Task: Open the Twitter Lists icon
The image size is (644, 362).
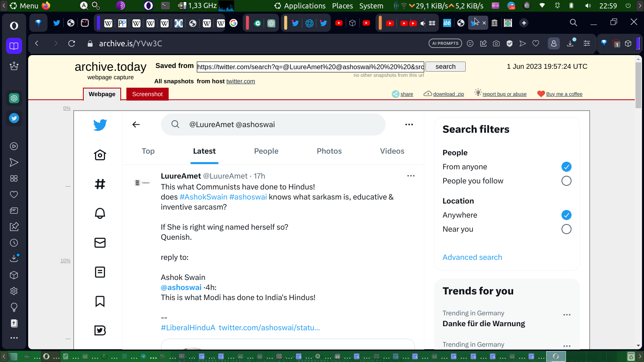Action: coord(100,272)
